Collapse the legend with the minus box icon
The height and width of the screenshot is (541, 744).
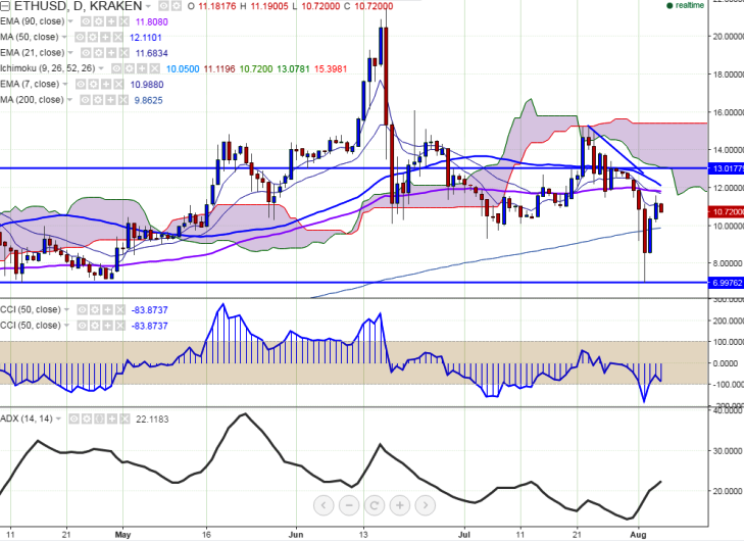pos(5,6)
